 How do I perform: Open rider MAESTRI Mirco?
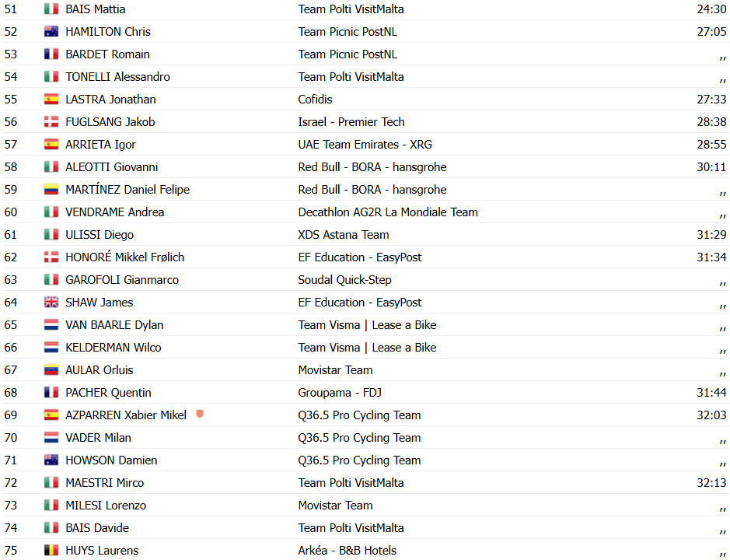[x=105, y=483]
